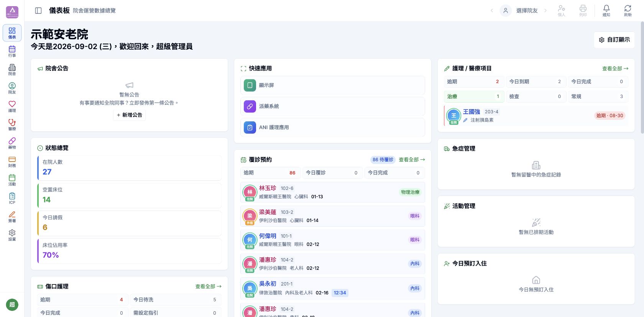Open 簽署 pen icon in sidebar
Image resolution: width=644 pixels, height=317 pixels.
[12, 217]
